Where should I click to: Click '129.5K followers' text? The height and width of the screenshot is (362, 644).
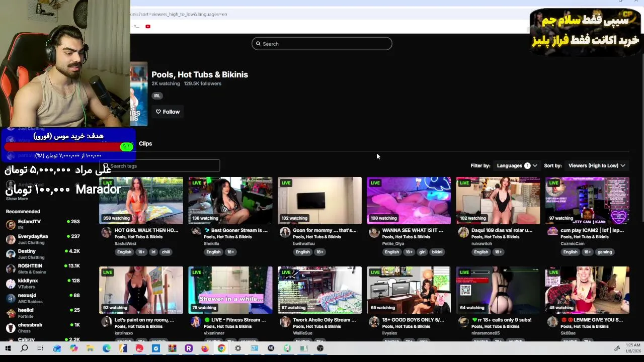tap(202, 83)
